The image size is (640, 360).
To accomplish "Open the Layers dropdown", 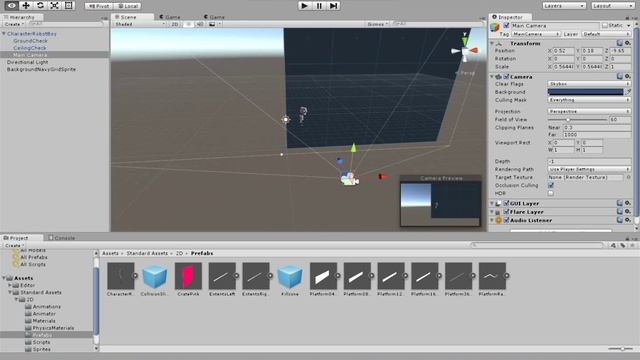I will click(x=564, y=6).
